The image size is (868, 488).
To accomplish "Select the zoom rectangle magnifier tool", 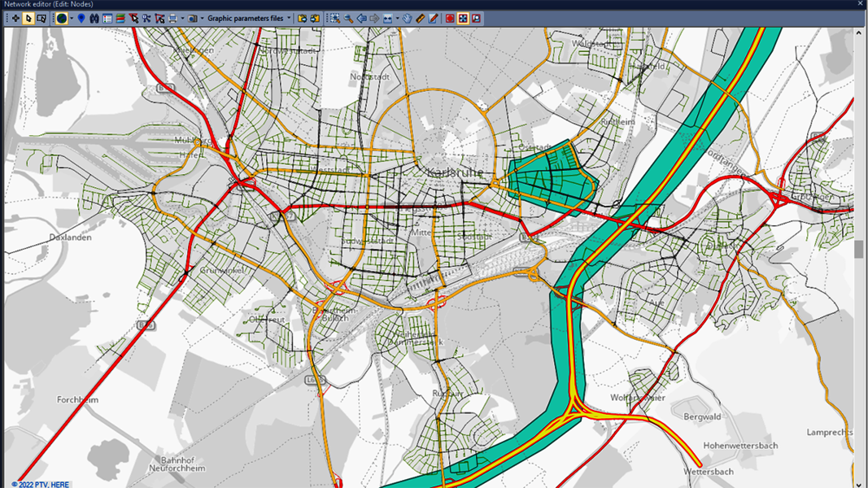I will 335,18.
